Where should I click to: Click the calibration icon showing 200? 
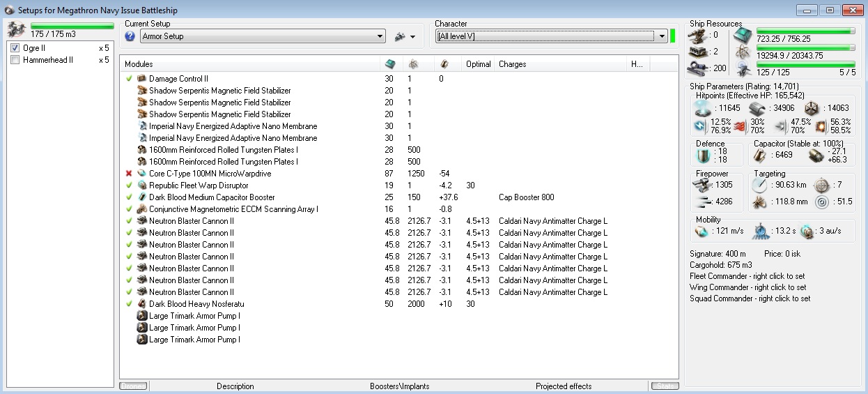pyautogui.click(x=696, y=68)
